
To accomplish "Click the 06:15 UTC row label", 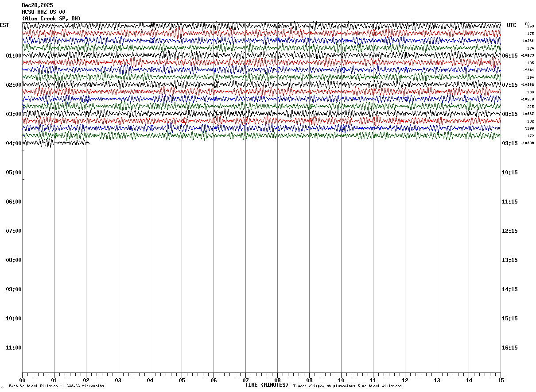I will point(510,56).
